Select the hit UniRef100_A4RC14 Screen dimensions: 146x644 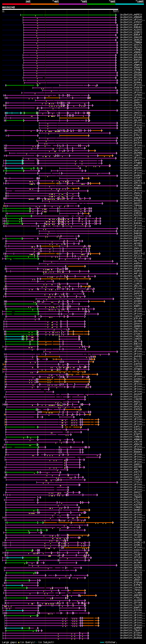(131, 165)
